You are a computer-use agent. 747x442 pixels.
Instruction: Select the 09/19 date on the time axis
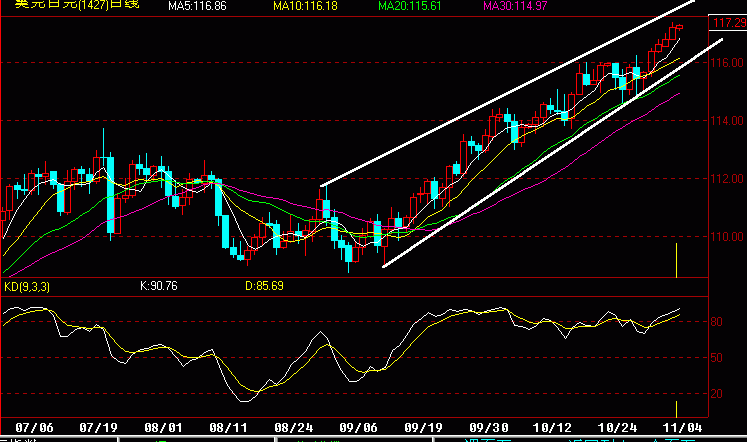tap(424, 428)
